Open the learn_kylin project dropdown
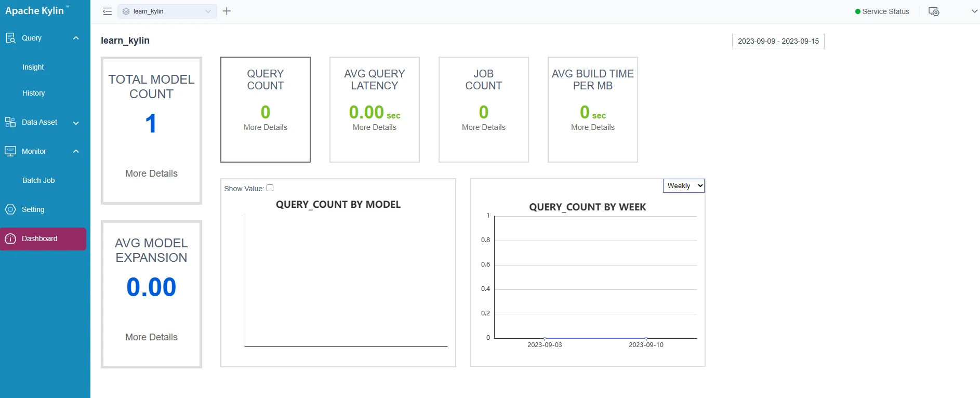Viewport: 980px width, 398px height. tap(167, 11)
